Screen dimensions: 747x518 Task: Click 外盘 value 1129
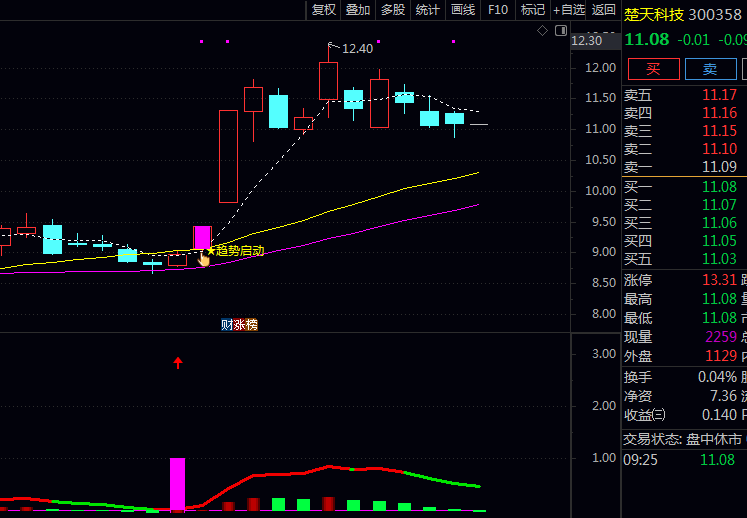[x=721, y=355]
